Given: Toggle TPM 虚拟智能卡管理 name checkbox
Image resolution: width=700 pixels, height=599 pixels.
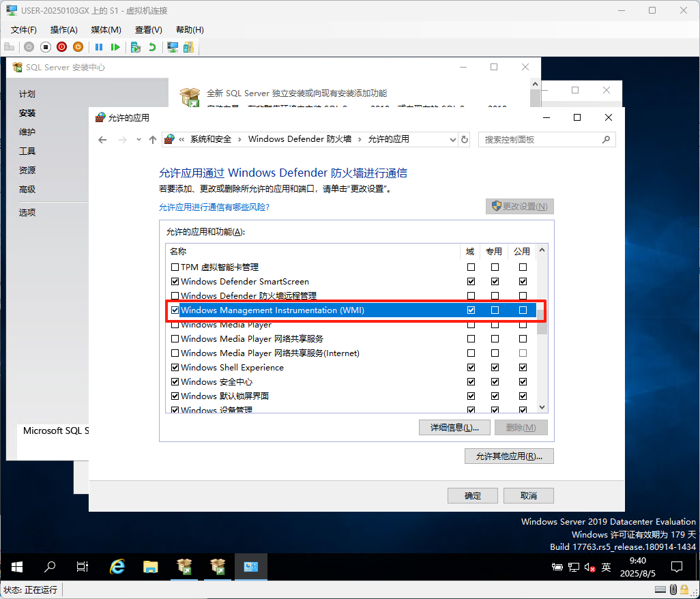Looking at the screenshot, I should click(x=175, y=267).
